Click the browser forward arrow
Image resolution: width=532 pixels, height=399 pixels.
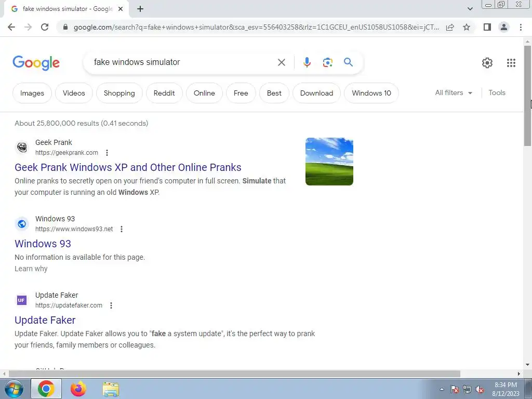pyautogui.click(x=28, y=27)
